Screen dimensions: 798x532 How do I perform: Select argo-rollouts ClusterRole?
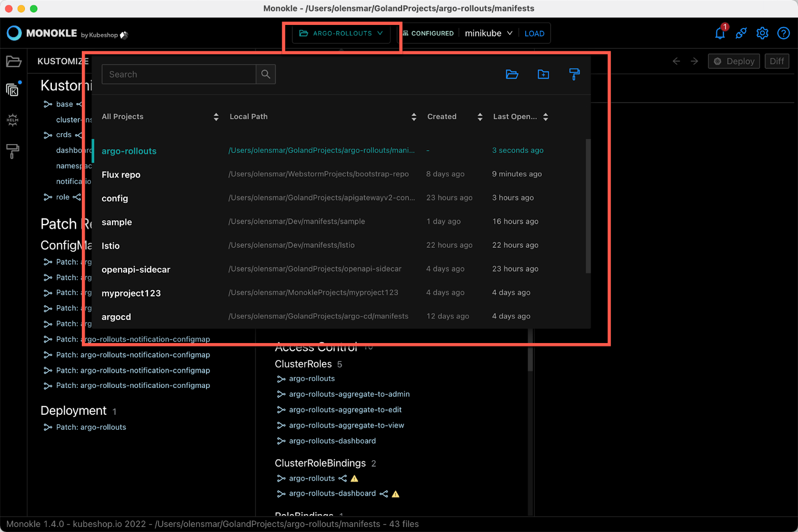point(312,379)
